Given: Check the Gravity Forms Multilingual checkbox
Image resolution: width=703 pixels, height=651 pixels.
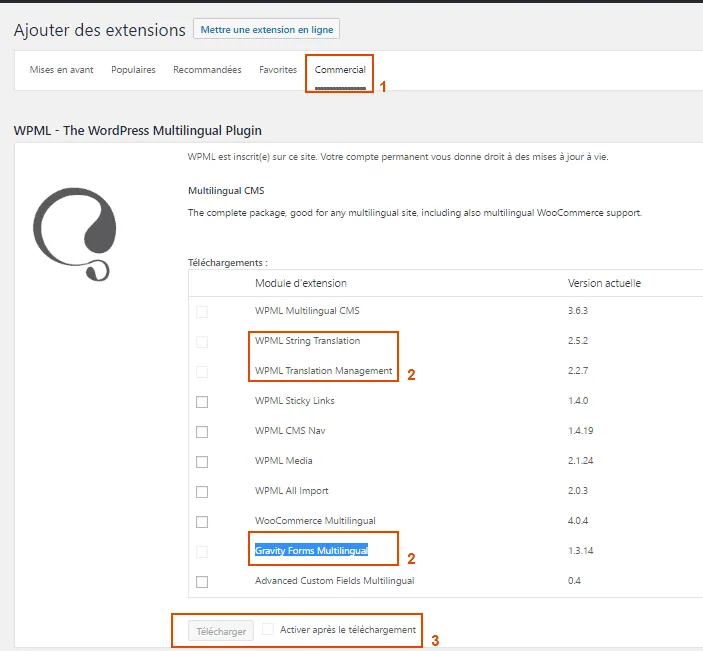Looking at the screenshot, I should pyautogui.click(x=202, y=551).
